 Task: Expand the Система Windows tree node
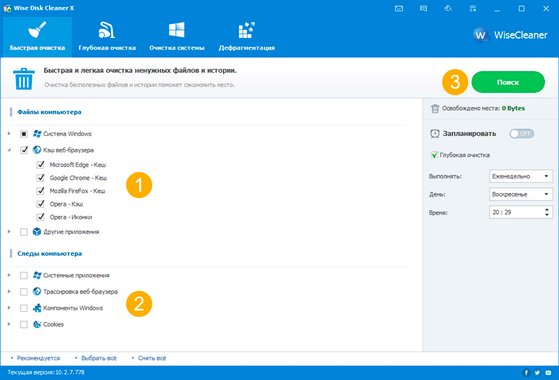[9, 134]
